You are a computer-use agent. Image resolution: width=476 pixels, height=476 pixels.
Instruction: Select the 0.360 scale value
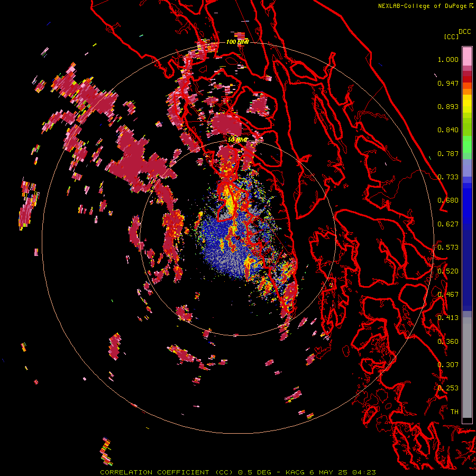click(448, 342)
